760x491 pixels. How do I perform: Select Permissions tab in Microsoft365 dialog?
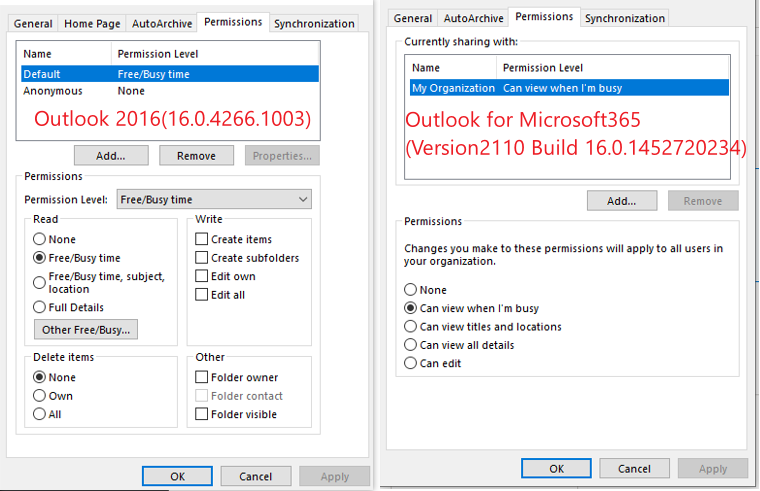(544, 17)
